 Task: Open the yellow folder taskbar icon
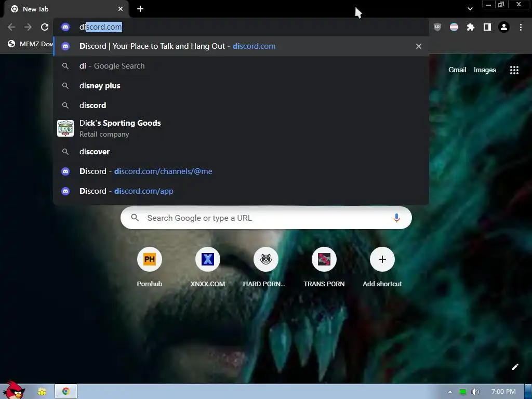[42, 392]
